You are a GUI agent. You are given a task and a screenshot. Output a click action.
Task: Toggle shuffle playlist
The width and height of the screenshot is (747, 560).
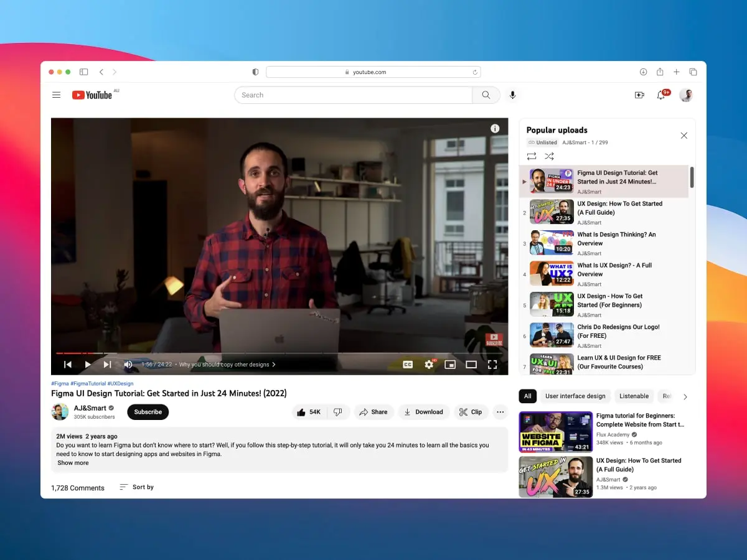point(549,156)
